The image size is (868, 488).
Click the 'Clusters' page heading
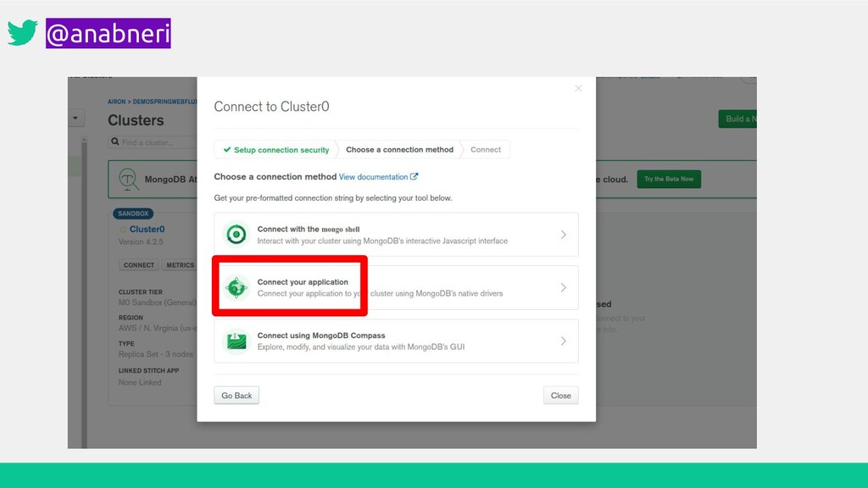pos(136,120)
